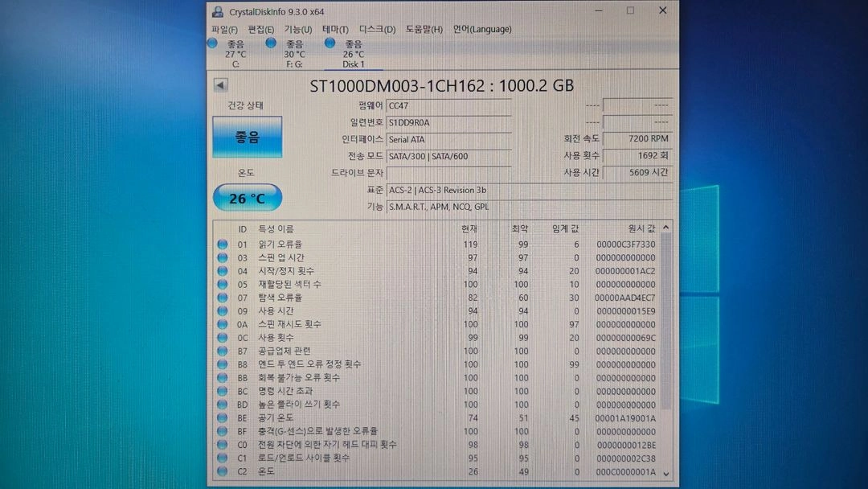Click the empty drive letter field
The height and width of the screenshot is (489, 868).
[448, 173]
